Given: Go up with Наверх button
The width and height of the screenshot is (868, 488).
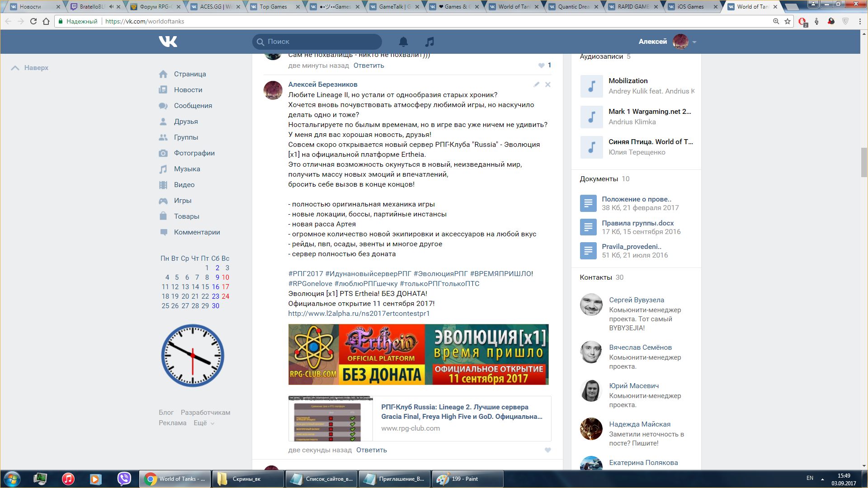Looking at the screenshot, I should pos(30,68).
